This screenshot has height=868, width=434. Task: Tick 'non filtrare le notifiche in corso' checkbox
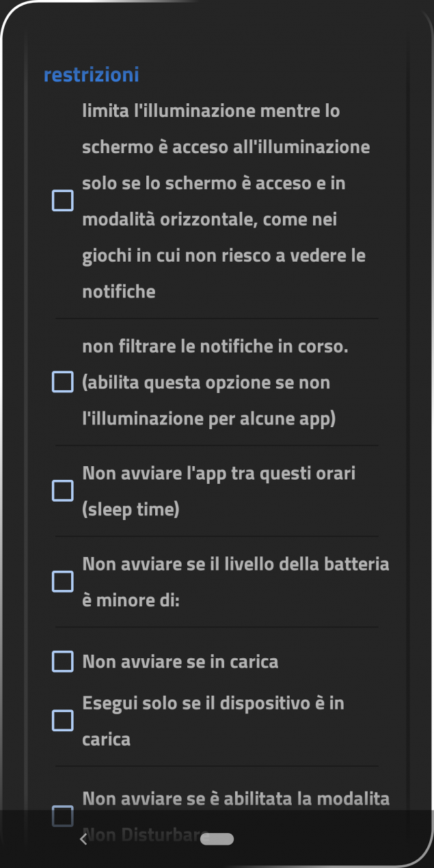(63, 382)
